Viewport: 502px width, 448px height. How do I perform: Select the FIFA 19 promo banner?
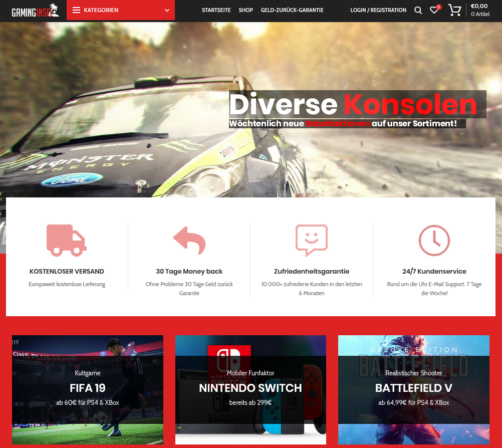pos(87,390)
